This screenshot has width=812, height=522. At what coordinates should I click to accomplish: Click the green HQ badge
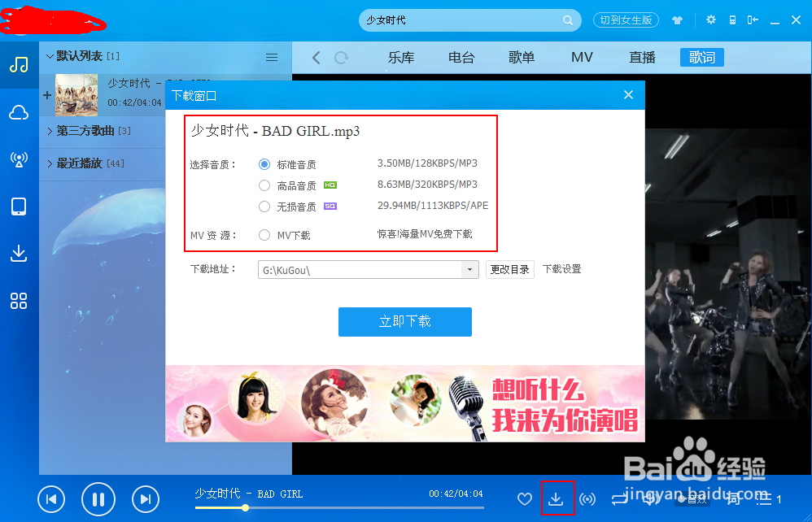point(330,185)
